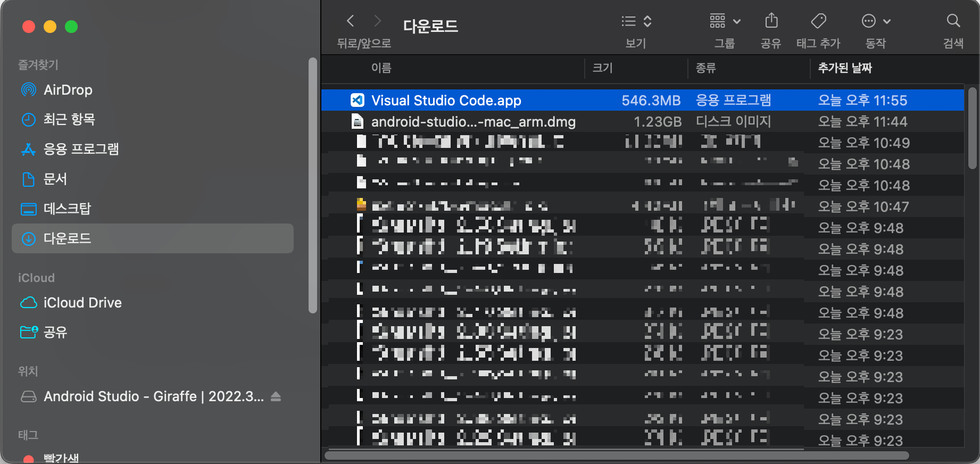Open iCloud Drive in the sidebar
The image size is (980, 464).
[152, 303]
